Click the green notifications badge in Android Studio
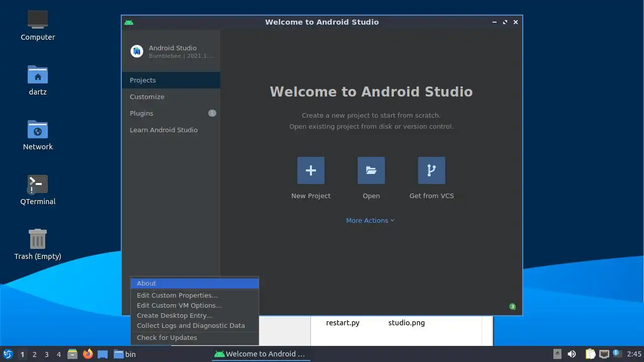This screenshot has height=362, width=644. coord(512,306)
